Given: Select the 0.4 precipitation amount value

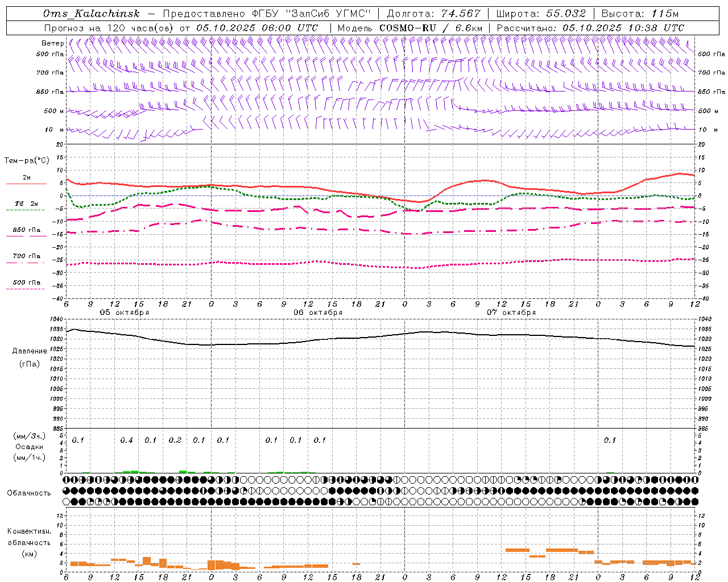Looking at the screenshot, I should [126, 440].
